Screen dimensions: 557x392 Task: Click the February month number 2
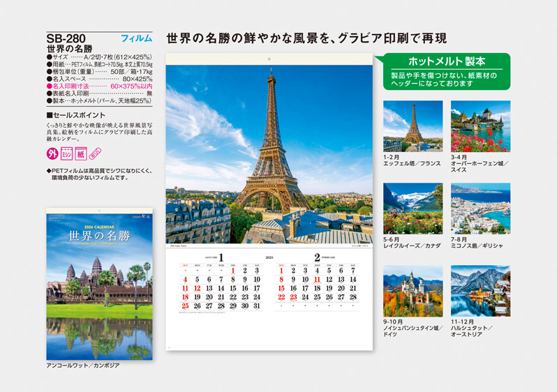click(x=317, y=257)
